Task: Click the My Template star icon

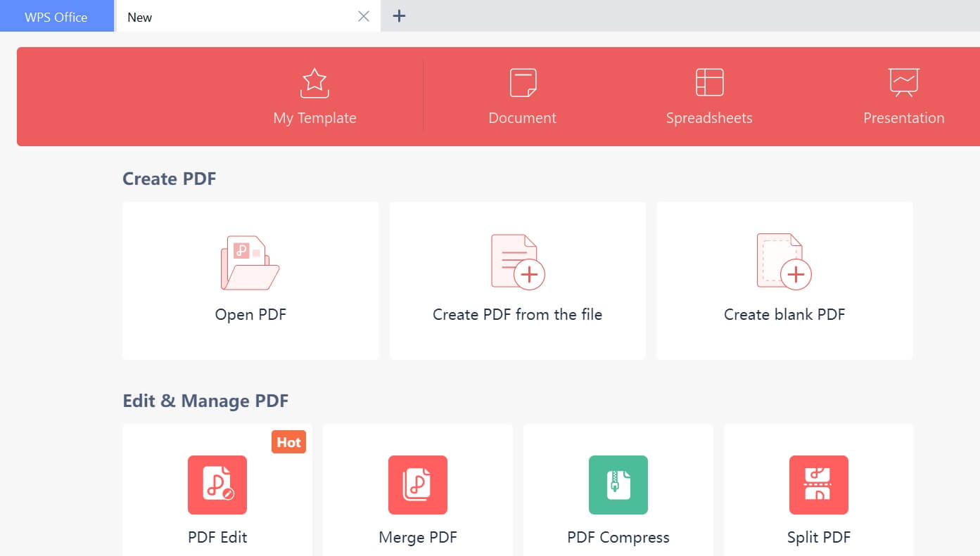Action: tap(314, 83)
